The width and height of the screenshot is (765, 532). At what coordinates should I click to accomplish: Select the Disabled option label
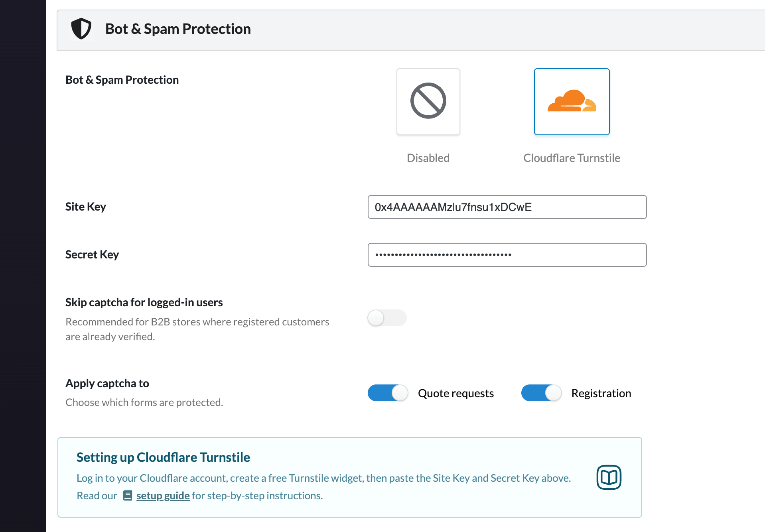[428, 158]
